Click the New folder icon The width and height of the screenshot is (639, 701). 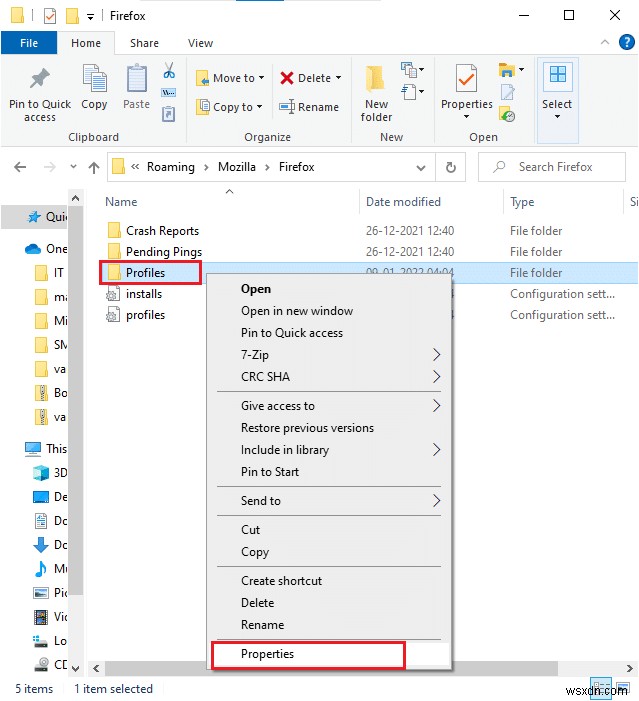tap(376, 79)
